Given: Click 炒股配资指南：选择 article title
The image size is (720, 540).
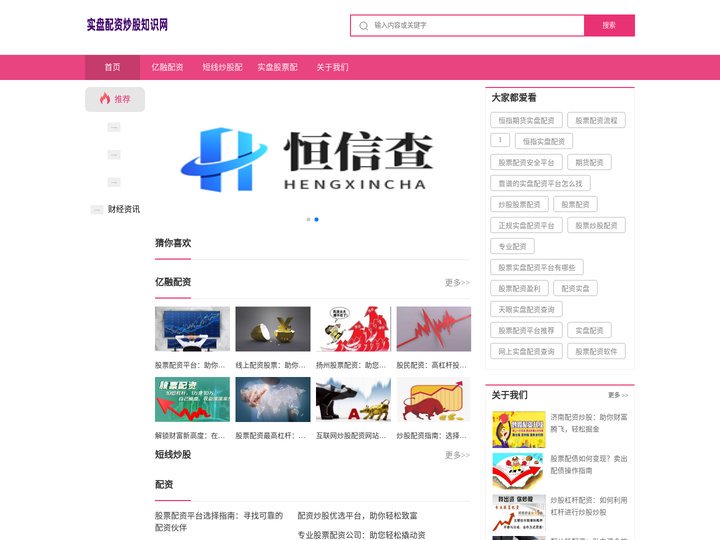Looking at the screenshot, I should (x=432, y=436).
